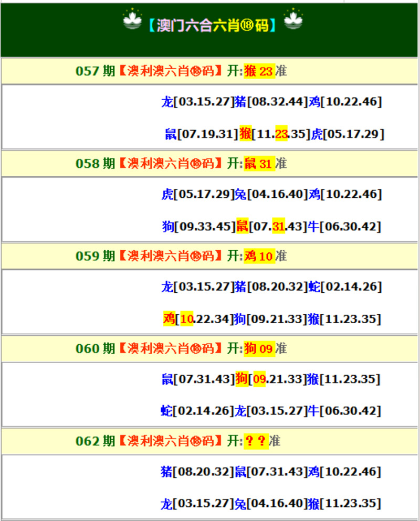Click highlighted number 23 in 猴[11.23.35]
Viewport: 420px width, 521px height.
[x=281, y=134]
